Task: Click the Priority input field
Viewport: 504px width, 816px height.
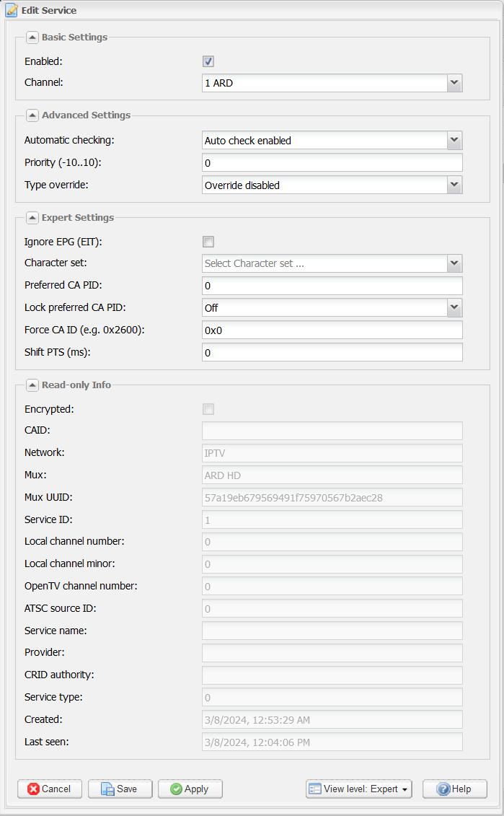Action: pos(332,163)
